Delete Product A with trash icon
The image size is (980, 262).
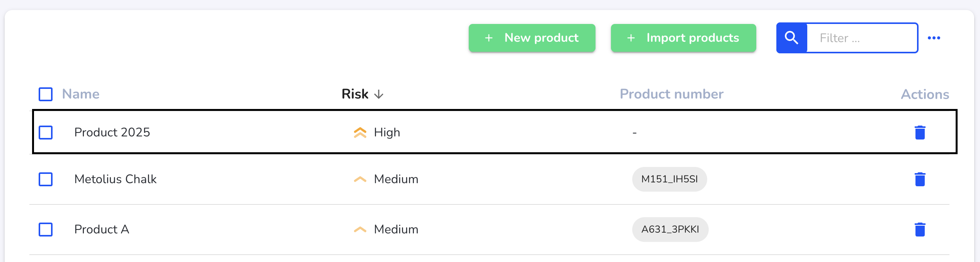920,230
